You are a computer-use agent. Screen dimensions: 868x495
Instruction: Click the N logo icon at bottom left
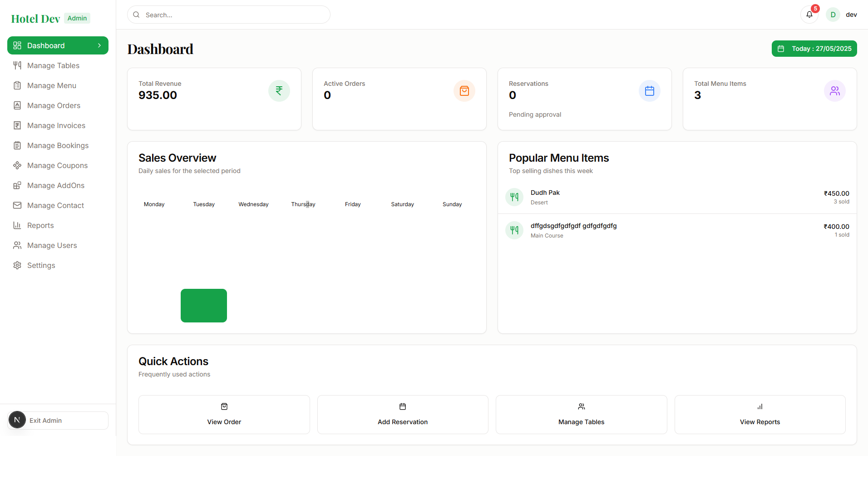click(x=17, y=420)
